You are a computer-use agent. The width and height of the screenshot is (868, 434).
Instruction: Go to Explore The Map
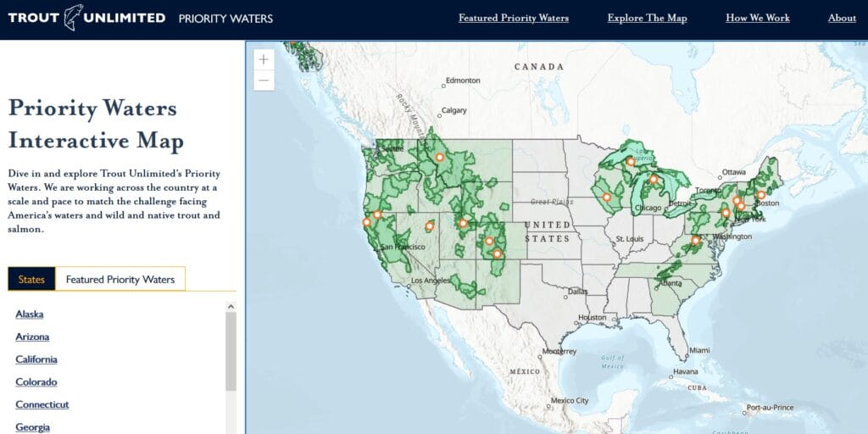click(647, 18)
